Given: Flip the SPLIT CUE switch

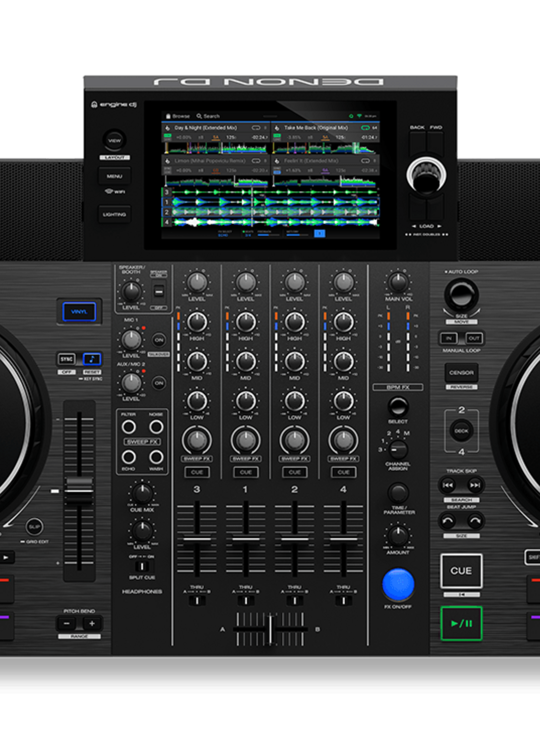Looking at the screenshot, I should pyautogui.click(x=142, y=566).
